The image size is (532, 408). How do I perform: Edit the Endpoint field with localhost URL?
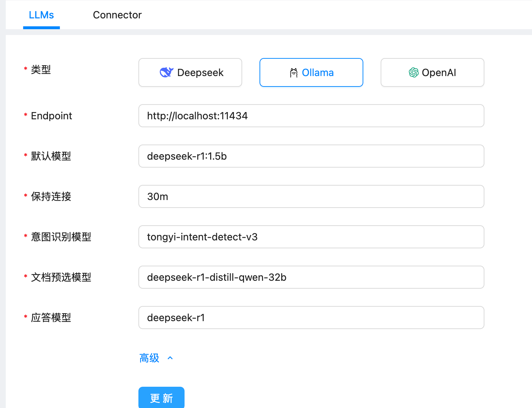[x=311, y=116]
